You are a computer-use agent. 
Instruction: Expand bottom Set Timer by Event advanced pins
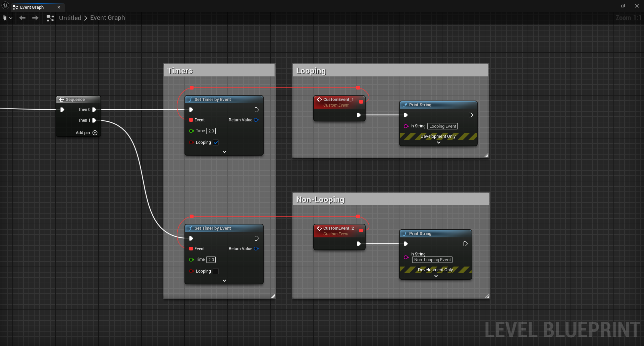pyautogui.click(x=224, y=281)
